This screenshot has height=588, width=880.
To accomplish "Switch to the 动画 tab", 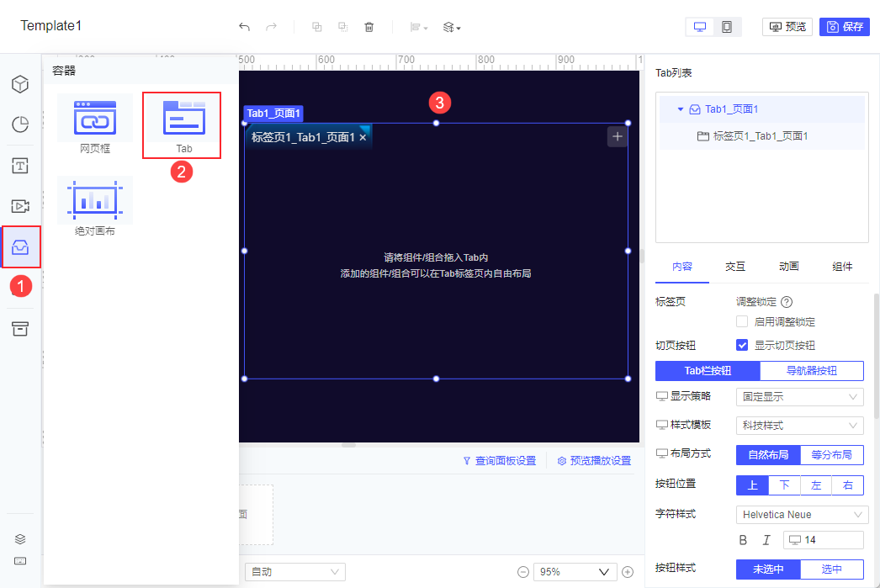I will pyautogui.click(x=788, y=267).
